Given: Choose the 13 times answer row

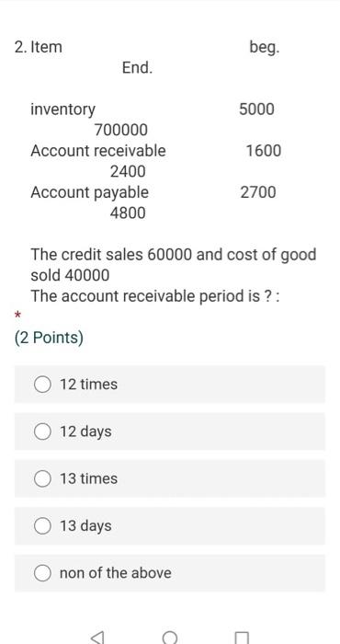Looking at the screenshot, I should [170, 479].
